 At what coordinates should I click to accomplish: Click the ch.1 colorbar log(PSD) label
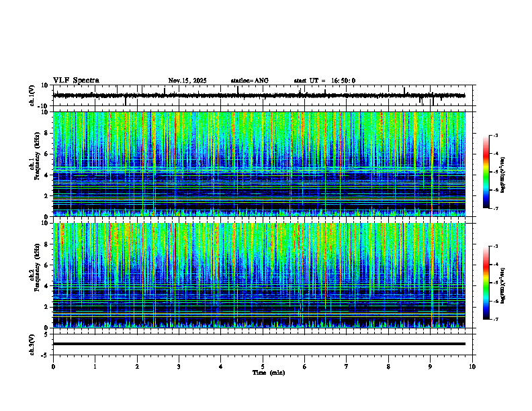coord(503,175)
